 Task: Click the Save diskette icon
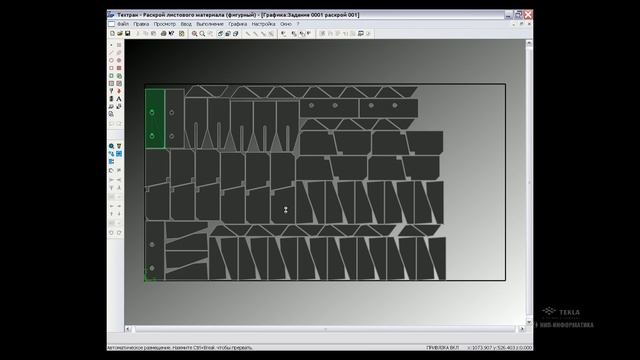click(128, 33)
